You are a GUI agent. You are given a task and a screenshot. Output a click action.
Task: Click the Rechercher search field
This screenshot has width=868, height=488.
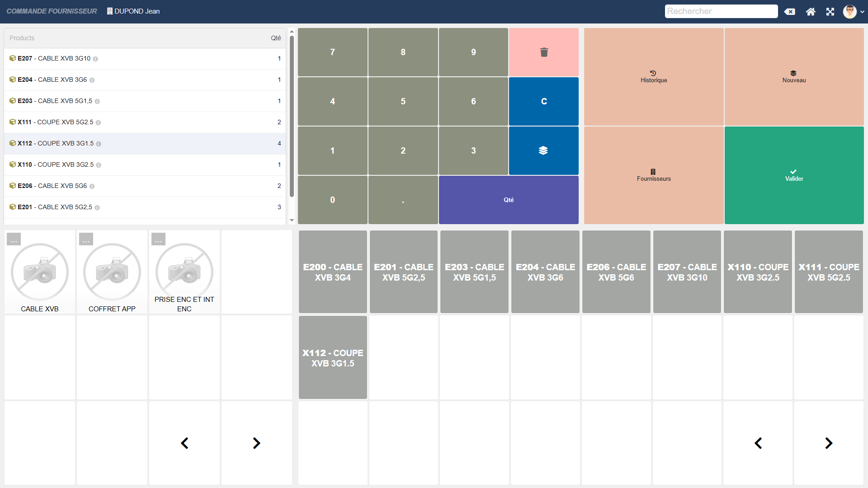click(721, 11)
